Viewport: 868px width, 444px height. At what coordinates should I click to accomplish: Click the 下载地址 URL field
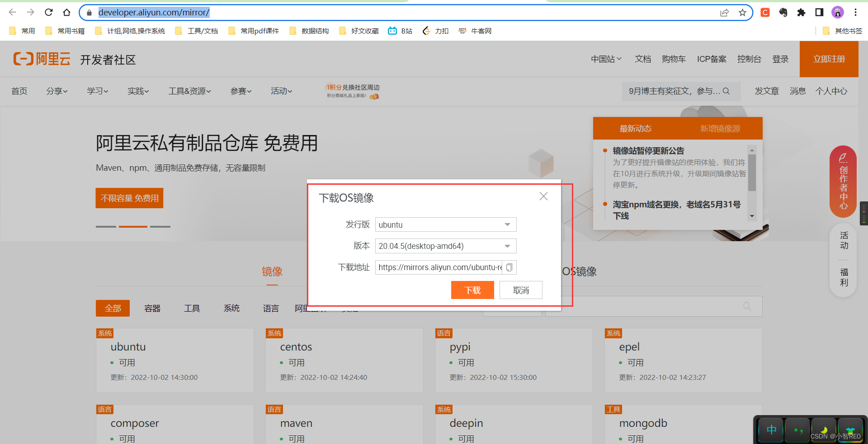(x=439, y=267)
